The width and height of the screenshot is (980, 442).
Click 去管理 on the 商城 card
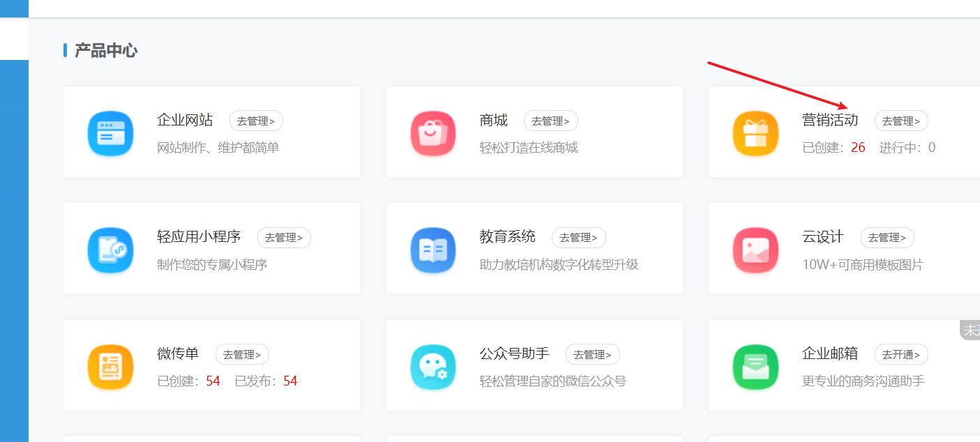click(550, 120)
